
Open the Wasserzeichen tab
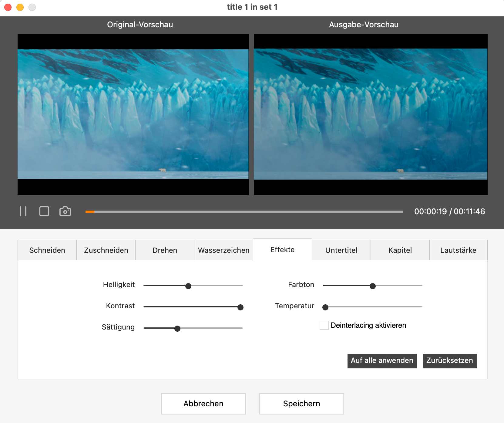(223, 250)
